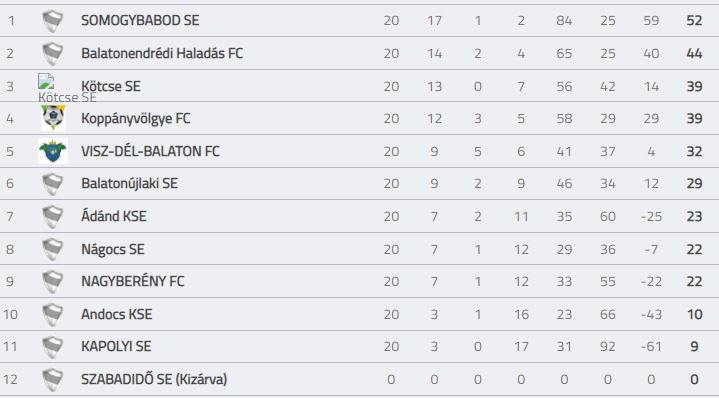Click the Nágocs SE shield icon

click(53, 249)
